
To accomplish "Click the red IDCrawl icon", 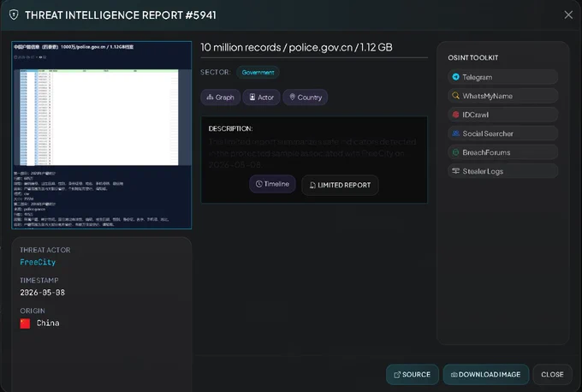I will point(455,115).
